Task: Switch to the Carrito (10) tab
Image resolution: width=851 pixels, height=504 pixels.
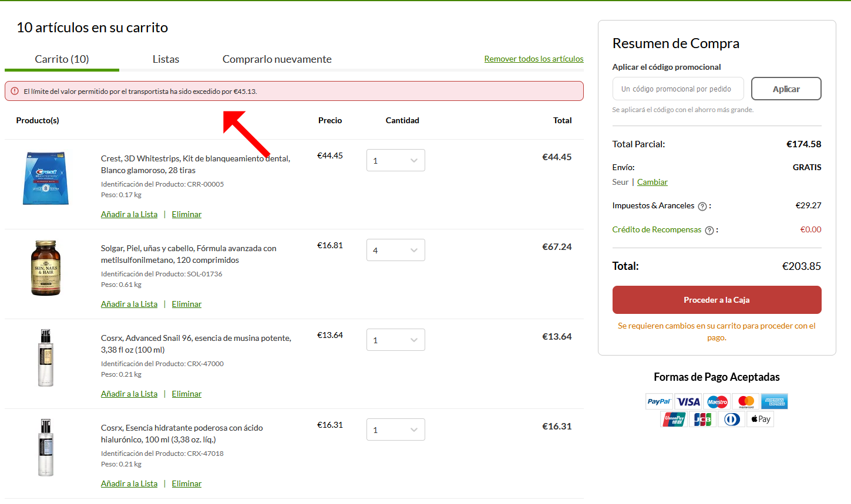Action: (x=62, y=59)
